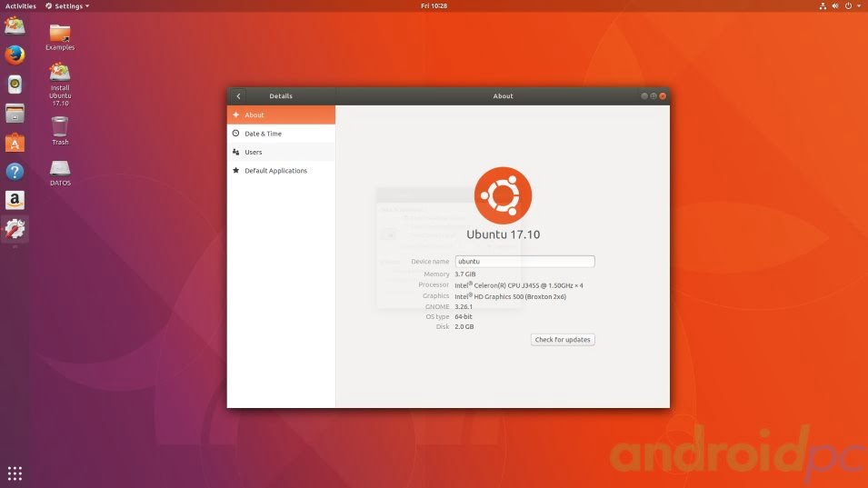Launch Amazon from the dock
Image resolution: width=868 pixels, height=488 pixels.
15,200
